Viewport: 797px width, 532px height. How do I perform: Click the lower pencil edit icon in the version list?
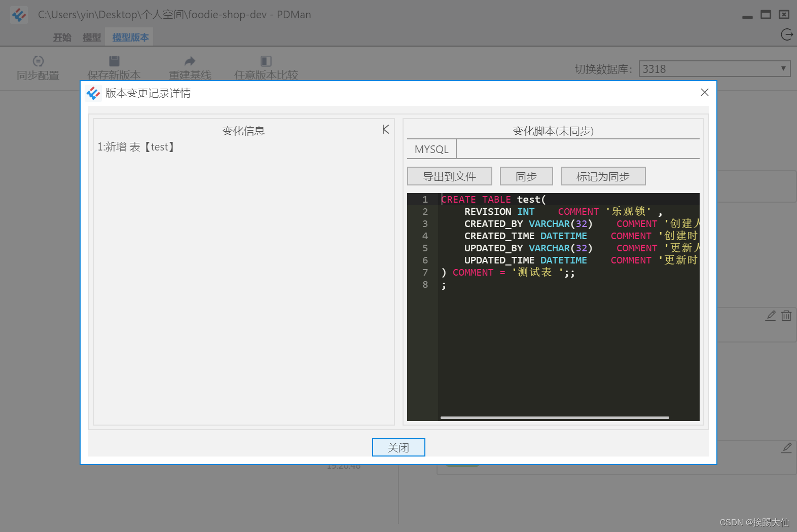coord(786,448)
